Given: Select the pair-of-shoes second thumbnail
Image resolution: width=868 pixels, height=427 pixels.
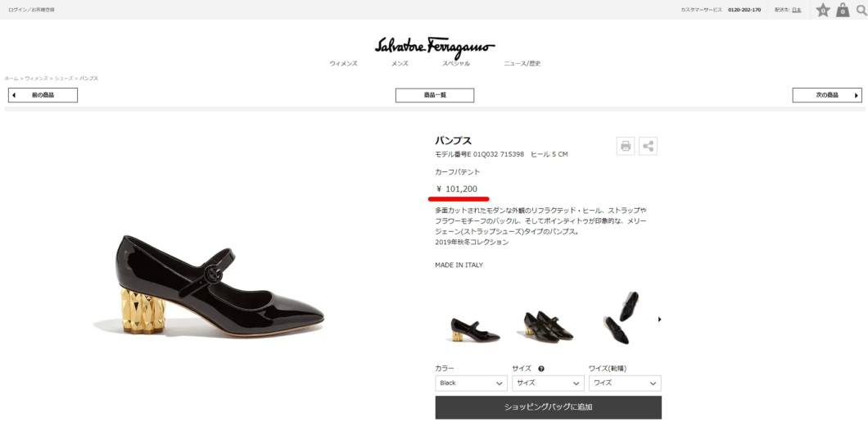Looking at the screenshot, I should pyautogui.click(x=549, y=325).
